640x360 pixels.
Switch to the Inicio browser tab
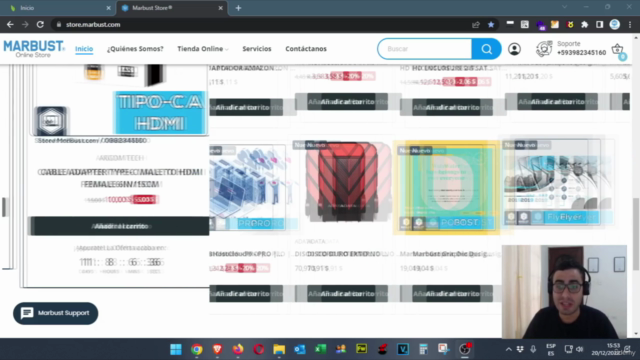56,8
